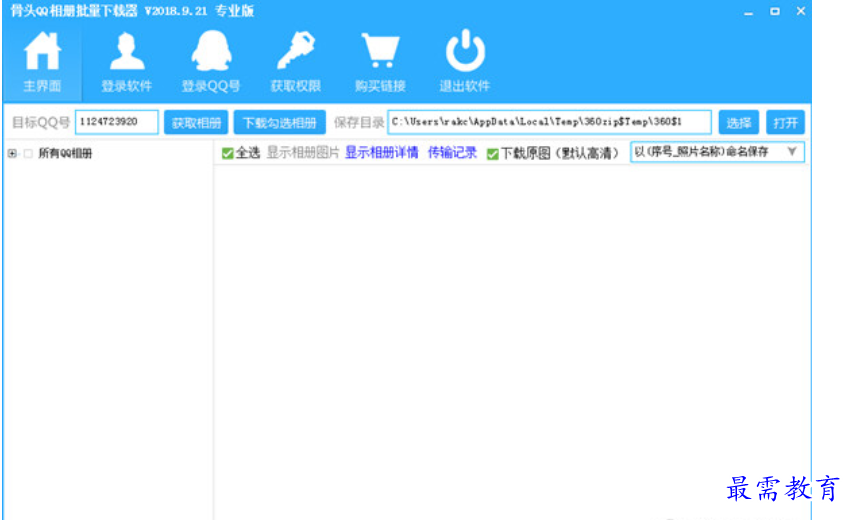Toggle the 全选 checkbox
This screenshot has height=520, width=848.
(227, 154)
